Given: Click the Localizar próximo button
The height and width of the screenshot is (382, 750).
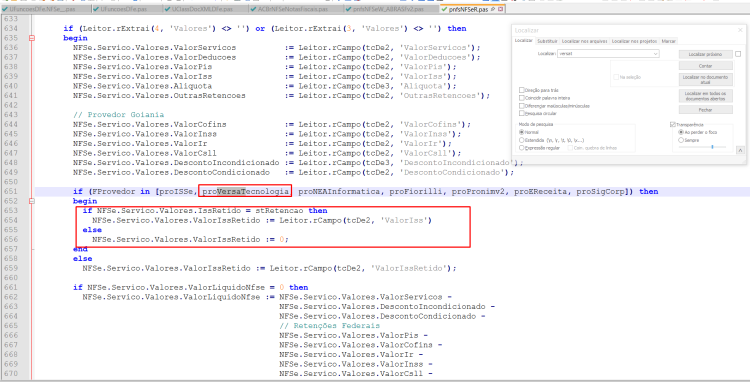Looking at the screenshot, I should click(x=706, y=55).
